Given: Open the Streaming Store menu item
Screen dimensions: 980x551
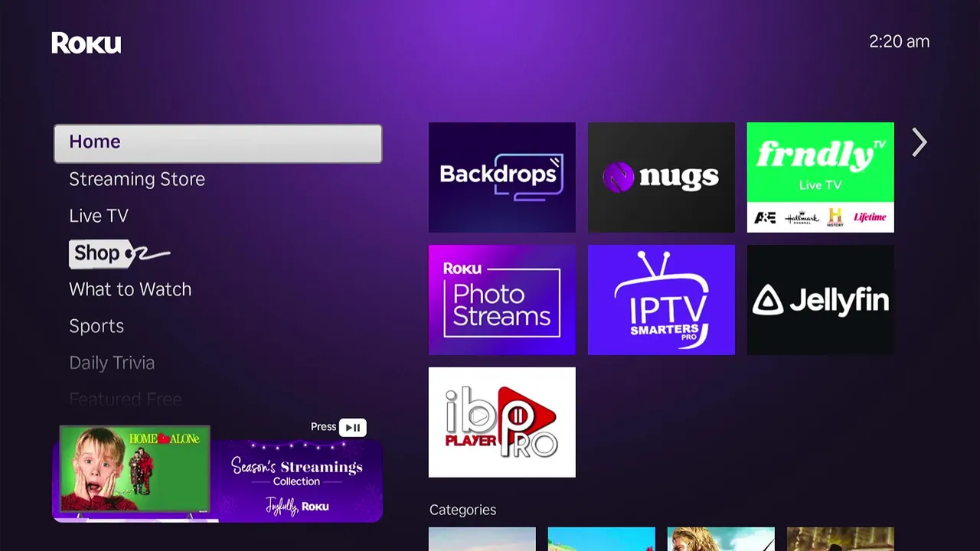Looking at the screenshot, I should tap(137, 179).
